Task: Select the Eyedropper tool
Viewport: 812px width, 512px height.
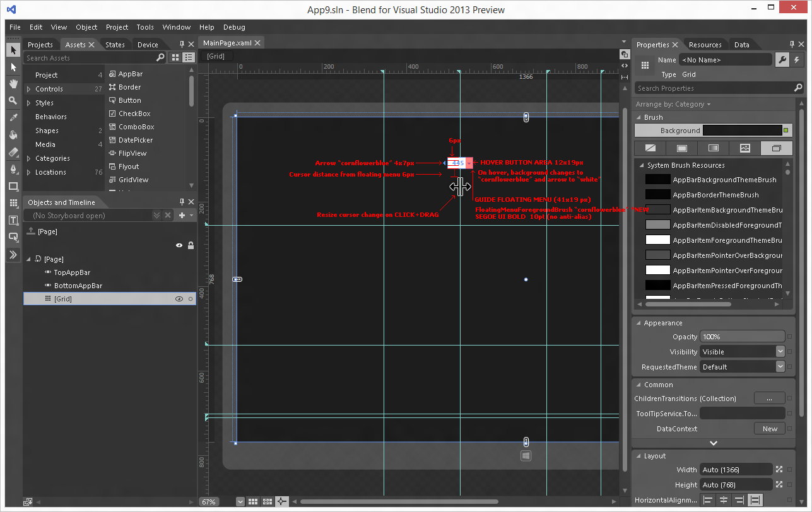Action: pos(13,118)
